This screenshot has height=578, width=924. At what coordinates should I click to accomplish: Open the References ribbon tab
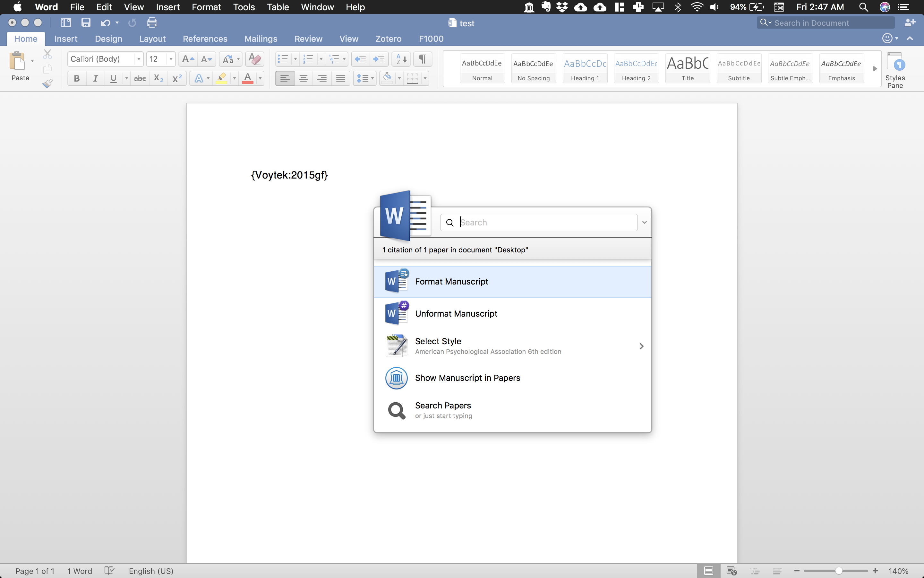click(205, 39)
